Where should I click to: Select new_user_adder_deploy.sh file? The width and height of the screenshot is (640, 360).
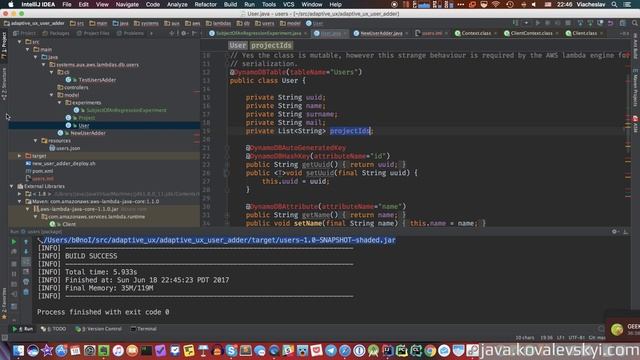[x=60, y=163]
